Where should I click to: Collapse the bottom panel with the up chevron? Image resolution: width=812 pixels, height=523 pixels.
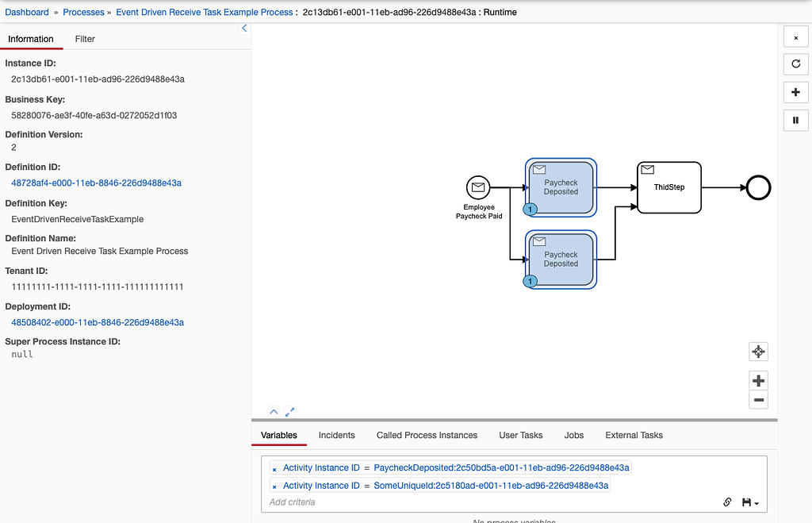[274, 412]
